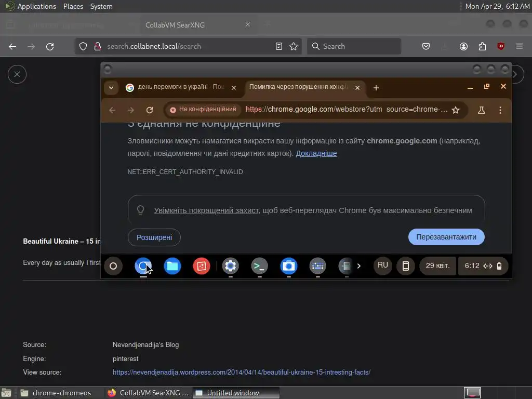The image size is (532, 399).
Task: Click the uBlock Origin icon
Action: [501, 46]
